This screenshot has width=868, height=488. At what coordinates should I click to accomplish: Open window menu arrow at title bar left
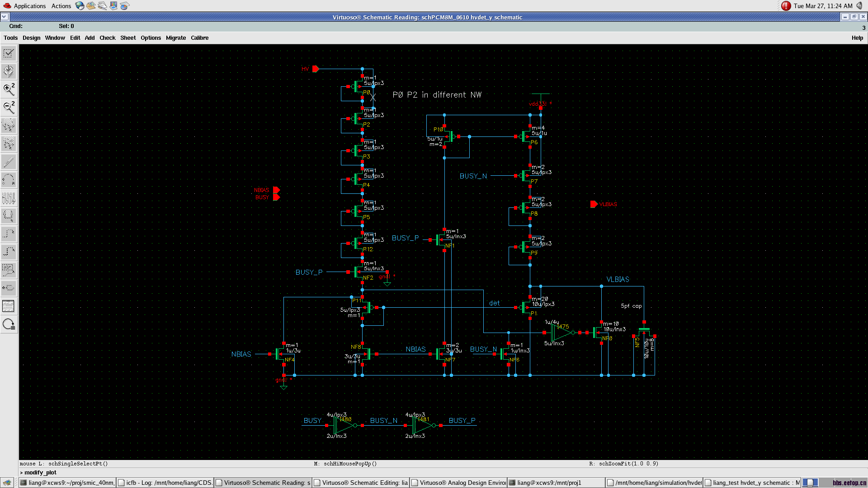(4, 17)
